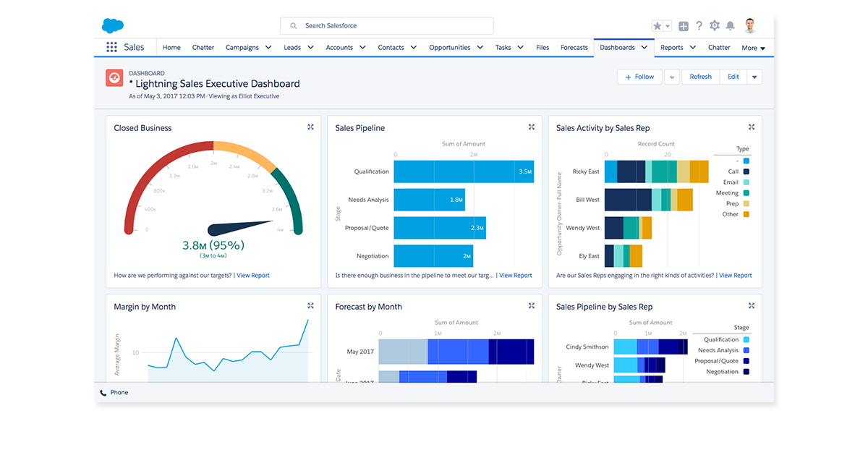Viewport: 868px width, 463px height.
Task: Open Setup via the gear icon
Action: [x=715, y=25]
